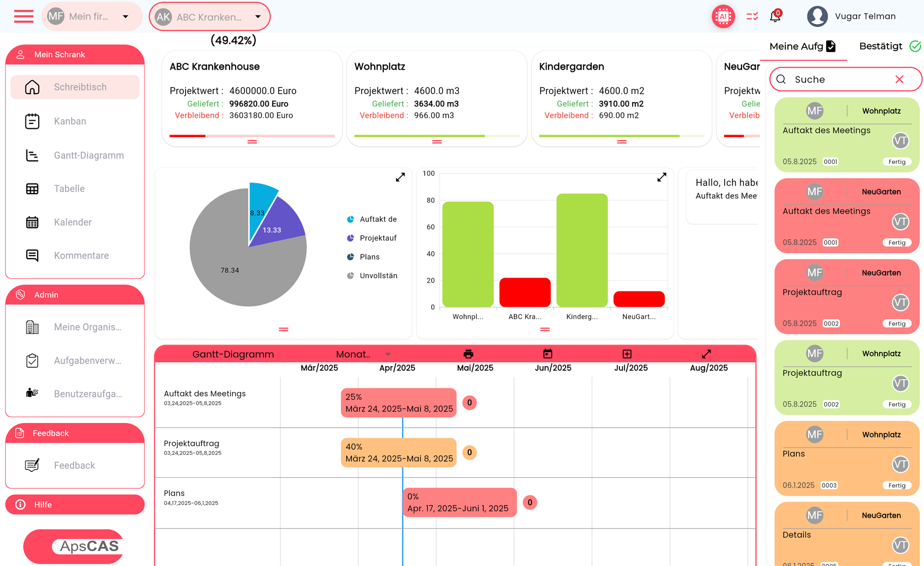This screenshot has height=566, width=924.
Task: Open notifications via the bell icon
Action: click(x=775, y=16)
